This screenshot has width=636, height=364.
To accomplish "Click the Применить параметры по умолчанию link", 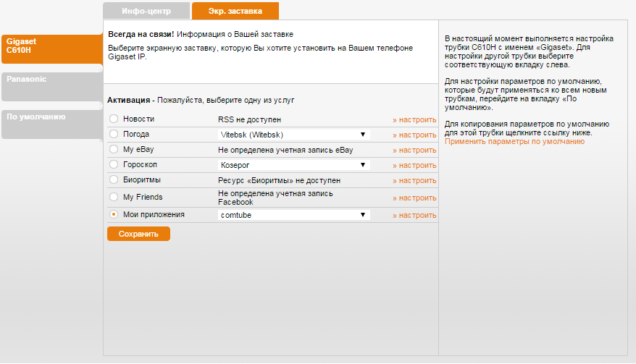I will (514, 142).
